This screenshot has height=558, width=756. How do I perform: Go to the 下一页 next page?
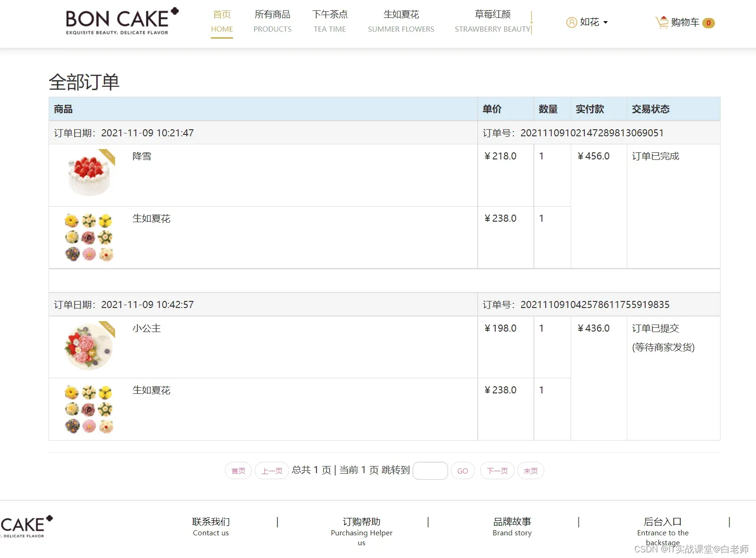point(497,470)
